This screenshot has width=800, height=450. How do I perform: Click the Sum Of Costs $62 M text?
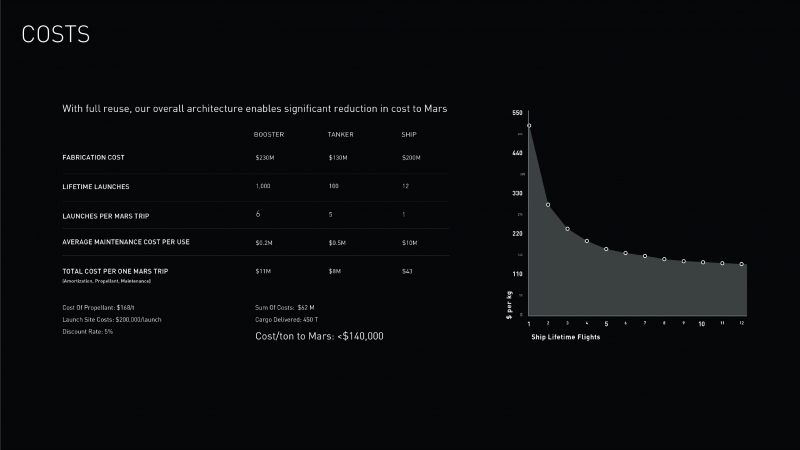click(x=285, y=308)
